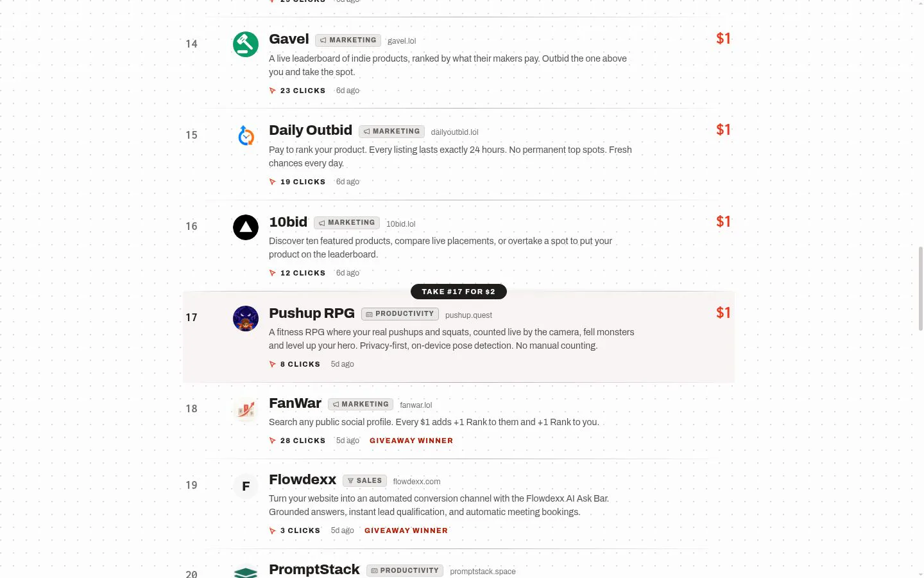The height and width of the screenshot is (578, 924).
Task: Click Giveaway Winner label on FanWar
Action: [x=411, y=441]
